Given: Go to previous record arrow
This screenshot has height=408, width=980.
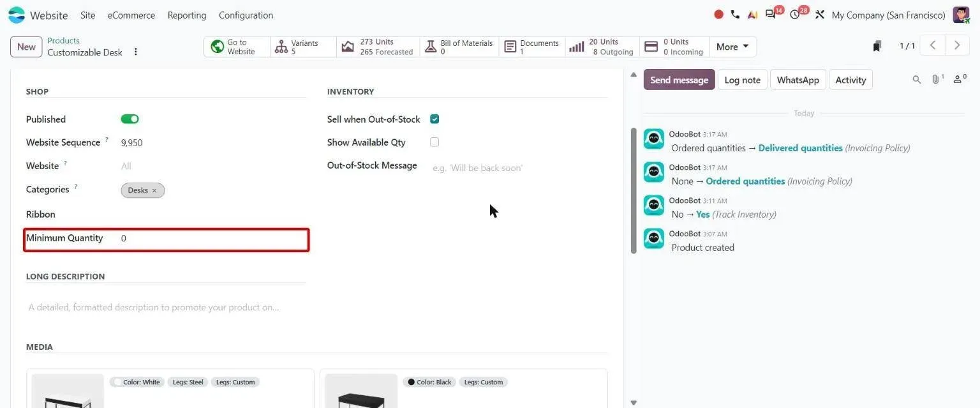Looking at the screenshot, I should [x=933, y=45].
